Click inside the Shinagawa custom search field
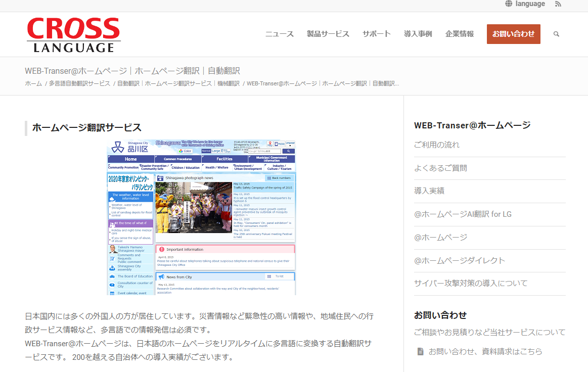 (265, 151)
